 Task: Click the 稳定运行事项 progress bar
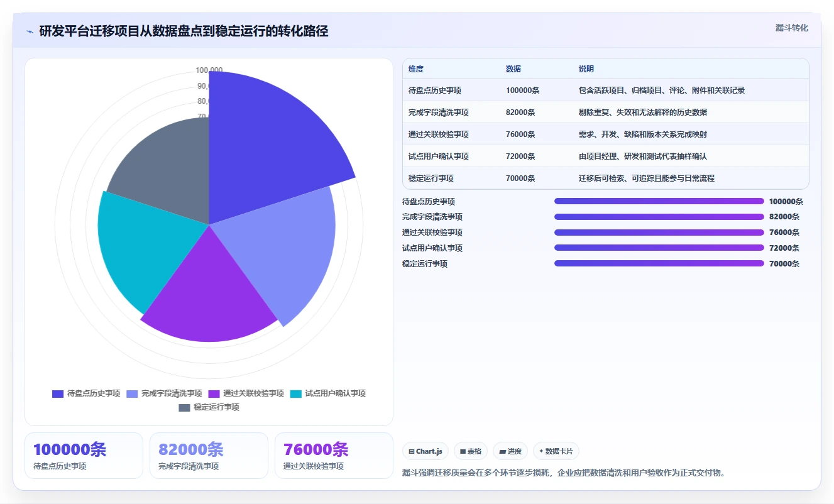pos(659,263)
